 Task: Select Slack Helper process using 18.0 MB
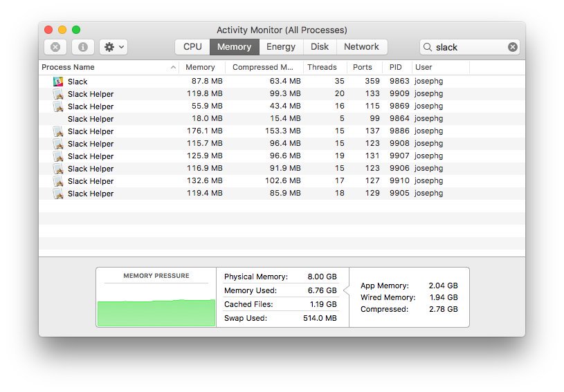(282, 119)
